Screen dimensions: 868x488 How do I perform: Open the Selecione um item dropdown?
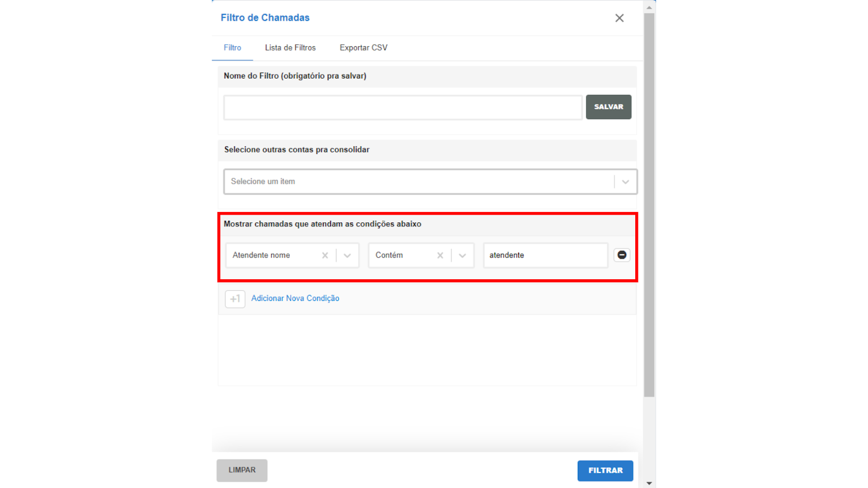430,182
